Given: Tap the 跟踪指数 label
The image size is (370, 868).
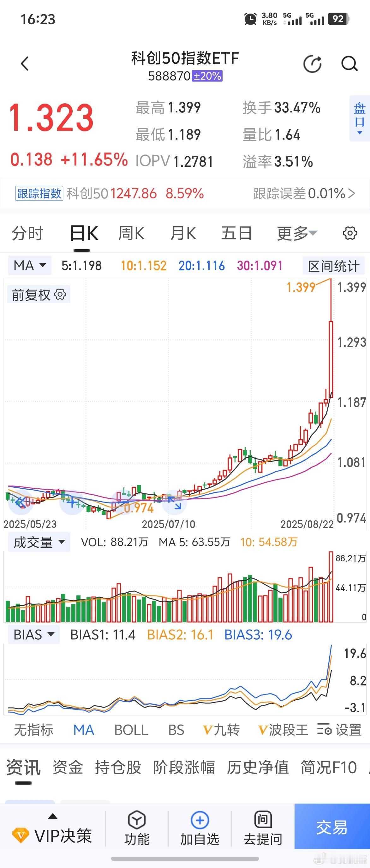Looking at the screenshot, I should 39,193.
